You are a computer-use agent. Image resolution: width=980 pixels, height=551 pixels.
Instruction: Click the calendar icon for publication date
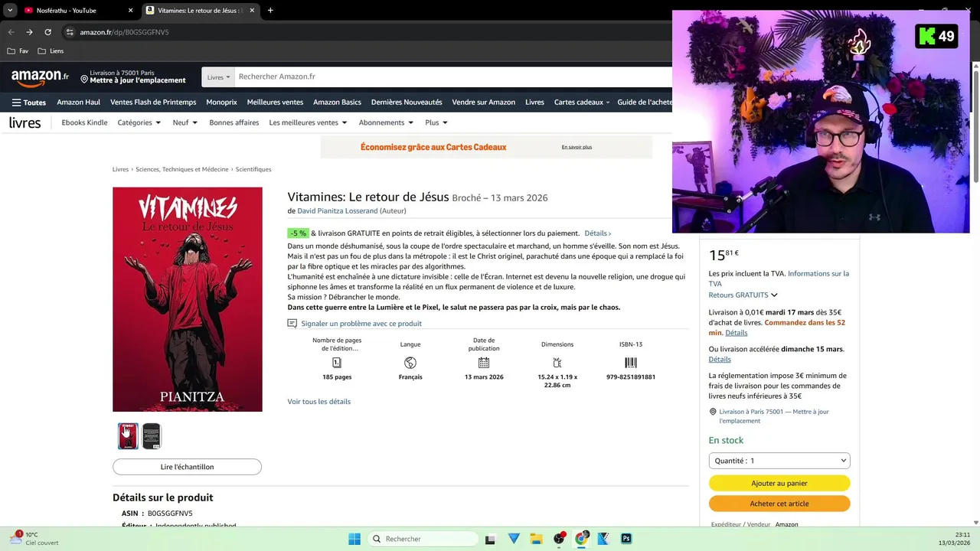click(x=484, y=363)
